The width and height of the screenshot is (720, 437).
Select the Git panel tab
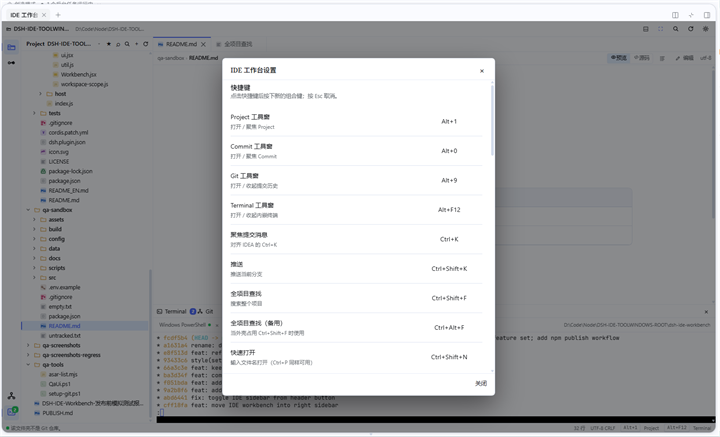[x=205, y=311]
